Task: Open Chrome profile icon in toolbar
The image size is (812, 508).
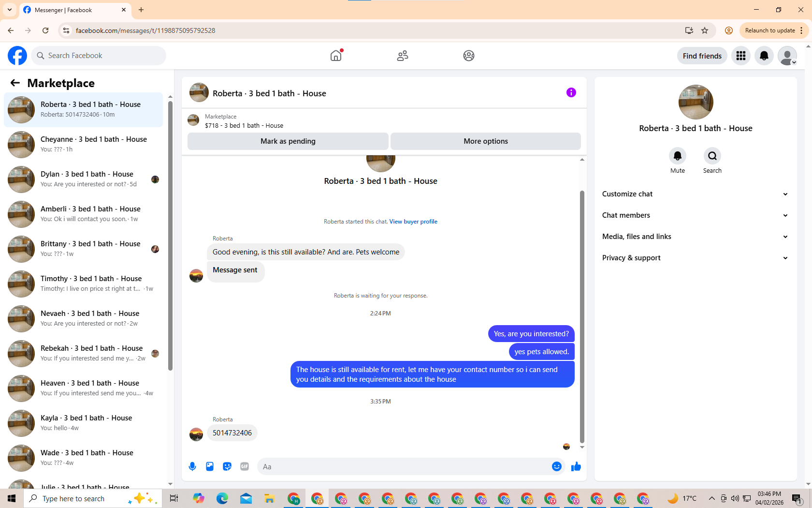Action: tap(729, 30)
